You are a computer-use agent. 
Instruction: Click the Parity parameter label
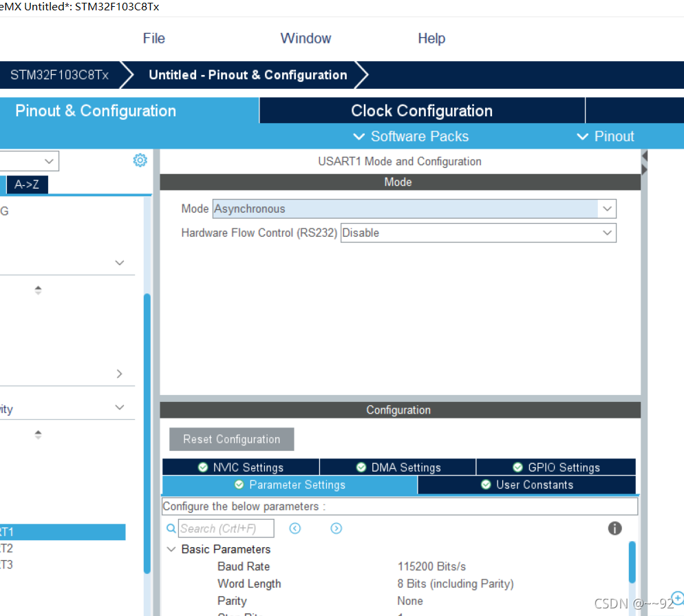point(232,601)
